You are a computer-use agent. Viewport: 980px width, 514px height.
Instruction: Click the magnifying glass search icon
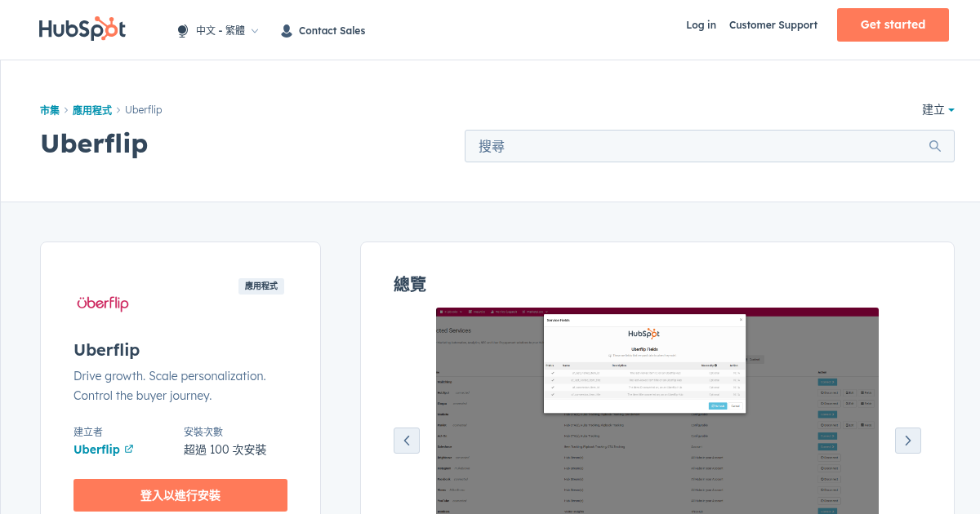coord(934,146)
